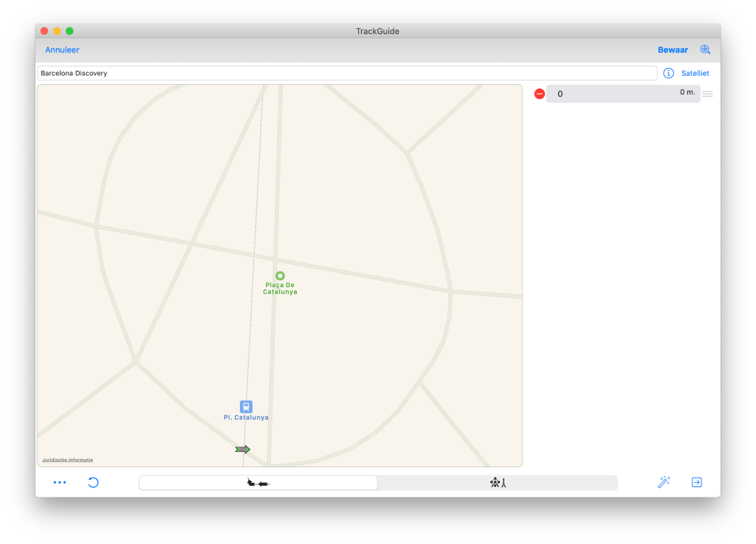Screen dimensions: 756x544
Task: Open the Juridische informatie link
Action: click(67, 460)
